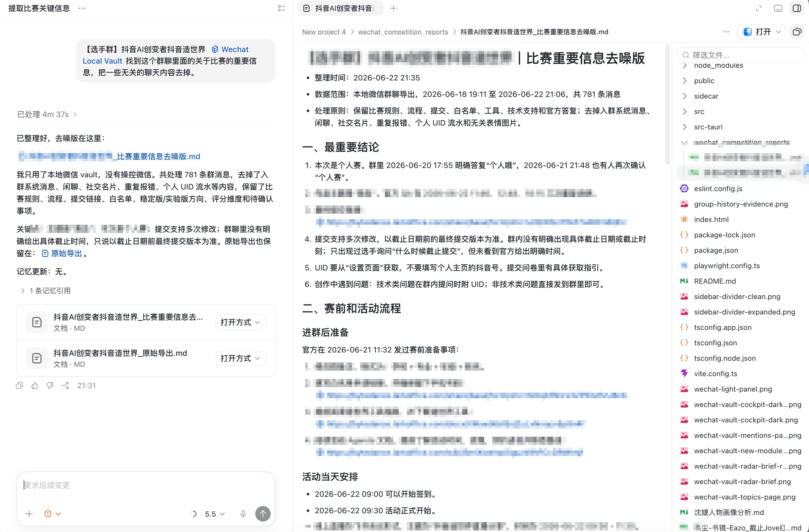This screenshot has width=809, height=532.
Task: Open the 5.5 model selector
Action: pyautogui.click(x=215, y=514)
